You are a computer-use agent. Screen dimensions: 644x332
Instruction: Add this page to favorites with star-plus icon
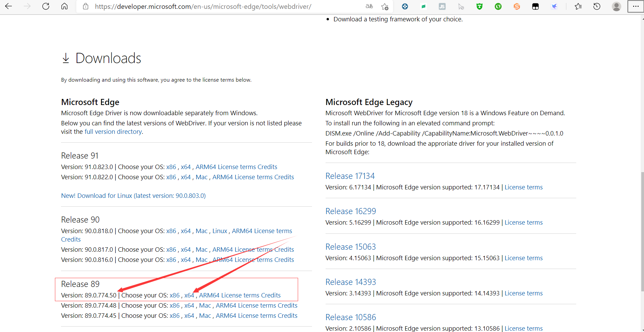point(385,6)
